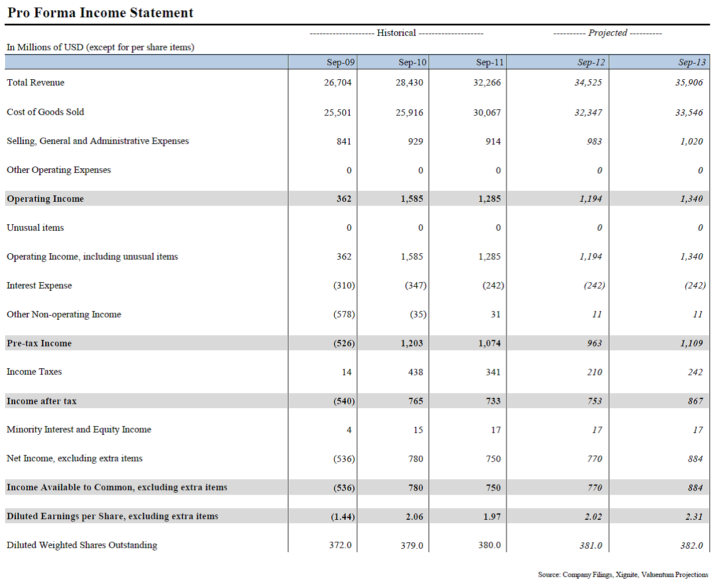This screenshot has width=717, height=588.
Task: Click the Other Operating Expenses label
Action: tap(58, 170)
